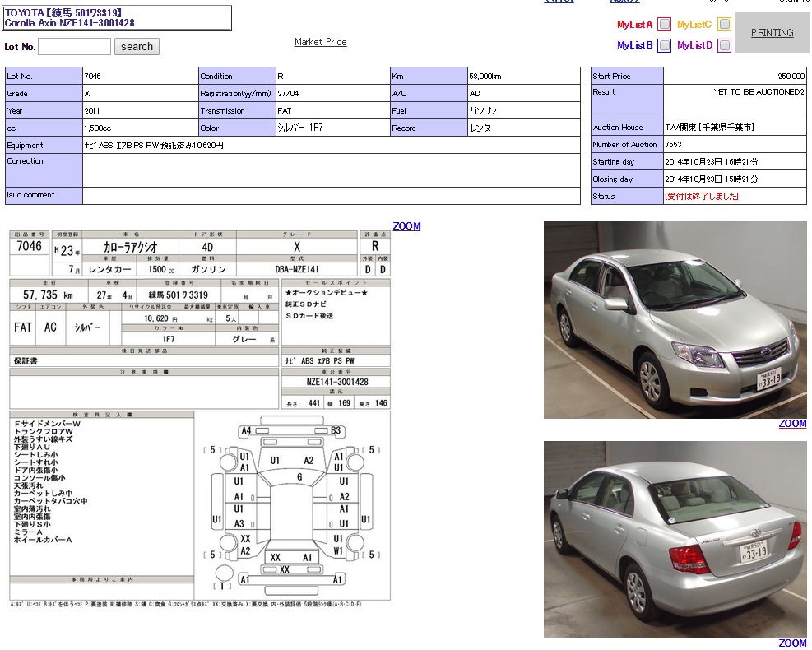Click ZOOM under the front car photo

(792, 424)
